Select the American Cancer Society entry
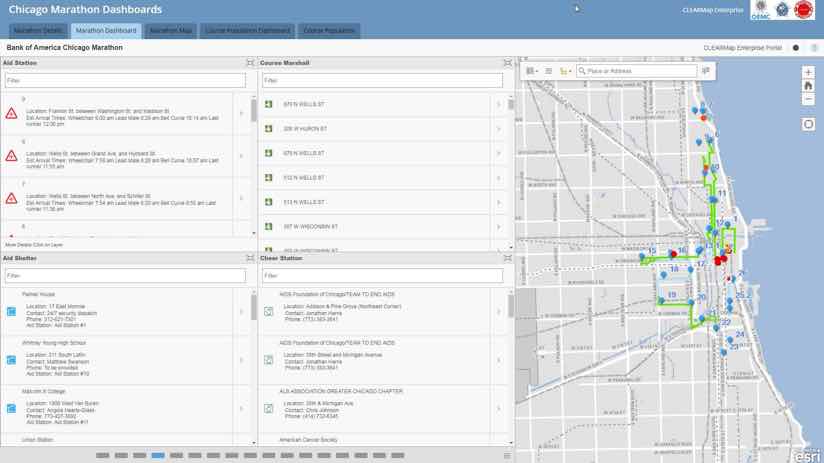The width and height of the screenshot is (824, 463). click(x=308, y=439)
